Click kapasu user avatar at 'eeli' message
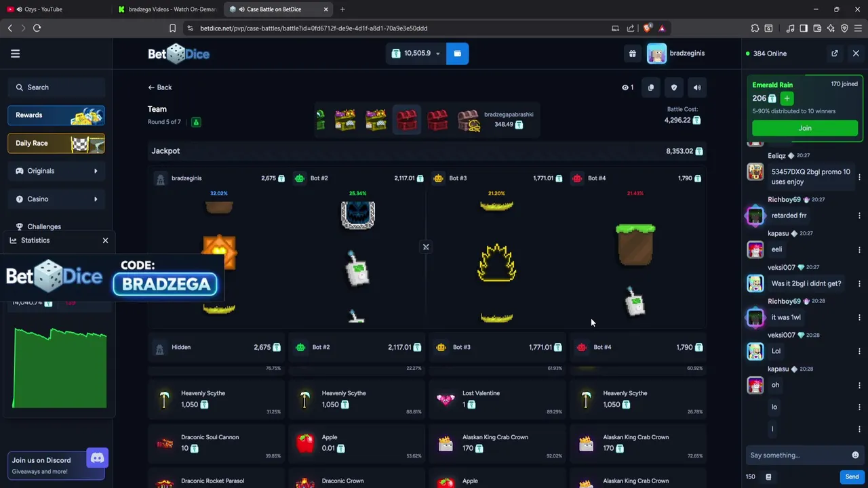868x488 pixels. click(x=755, y=249)
